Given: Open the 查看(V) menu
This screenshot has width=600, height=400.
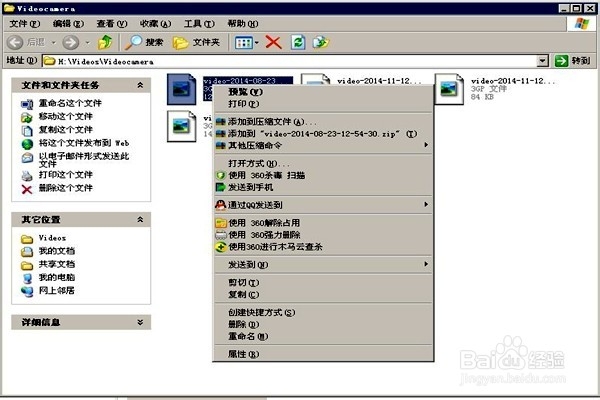Looking at the screenshot, I should [x=111, y=24].
